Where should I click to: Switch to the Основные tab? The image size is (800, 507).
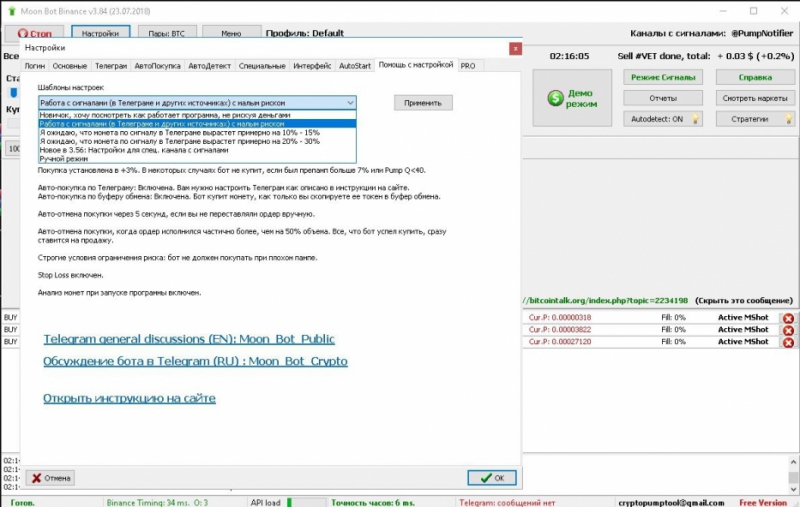click(x=69, y=66)
